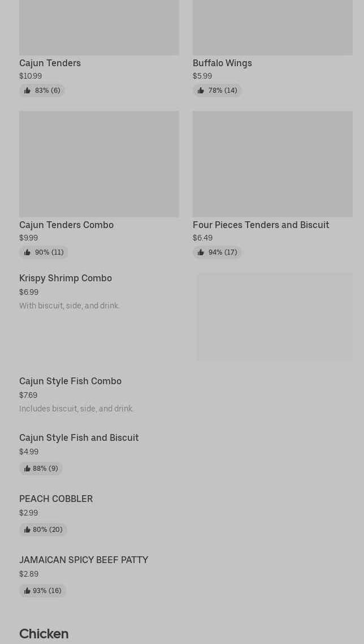364x644 pixels.
Task: Click thumbs-up icon under Buffalo Wings
Action: click(x=201, y=91)
